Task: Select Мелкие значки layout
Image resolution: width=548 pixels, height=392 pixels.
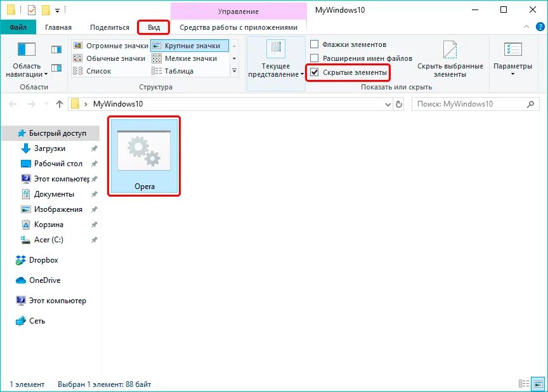Action: click(185, 58)
